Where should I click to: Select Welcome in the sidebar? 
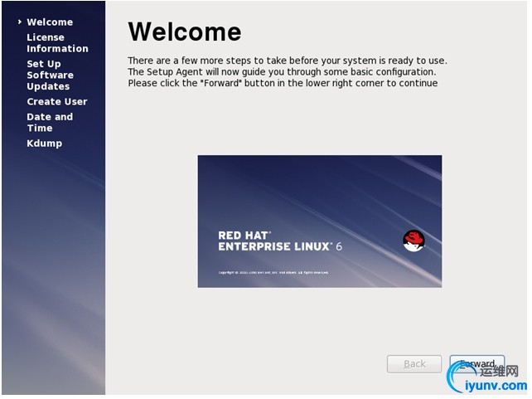pyautogui.click(x=50, y=22)
